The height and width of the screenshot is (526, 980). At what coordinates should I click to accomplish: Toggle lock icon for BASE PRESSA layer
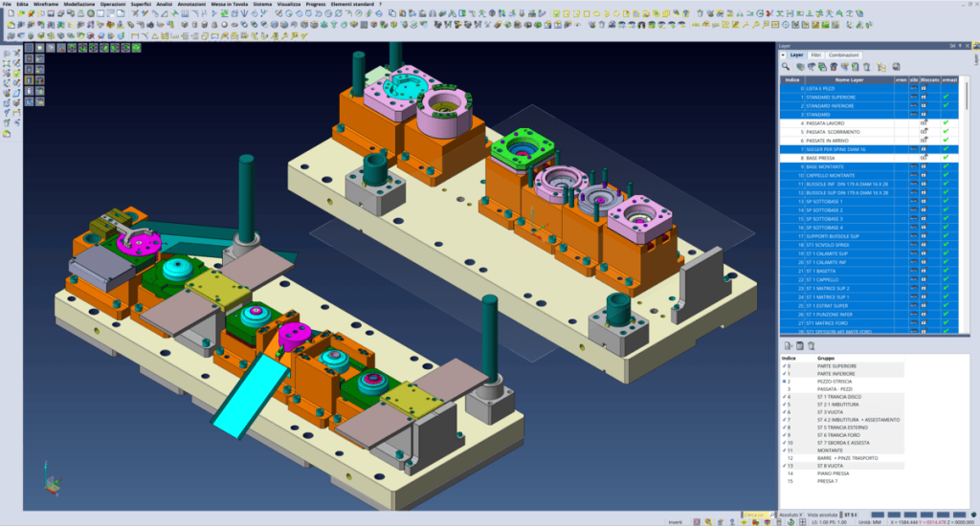click(924, 158)
